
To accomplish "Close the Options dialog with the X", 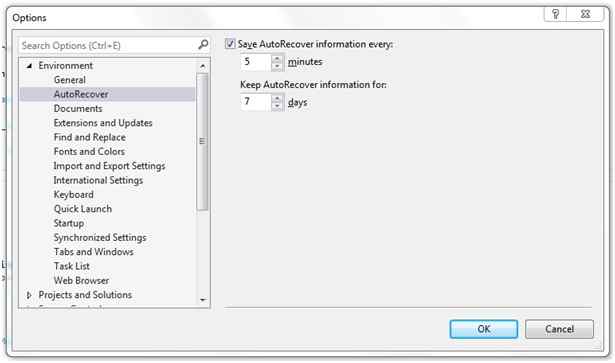I will pyautogui.click(x=585, y=14).
